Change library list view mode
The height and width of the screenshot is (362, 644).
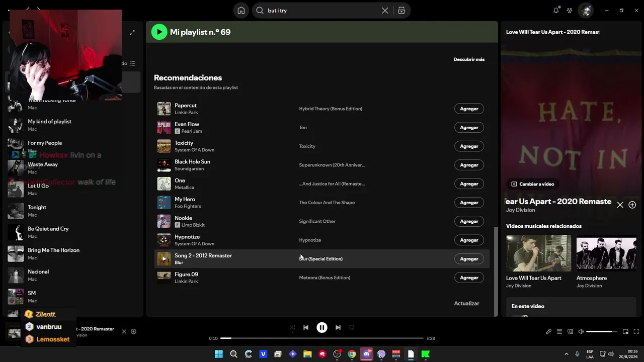pyautogui.click(x=132, y=63)
